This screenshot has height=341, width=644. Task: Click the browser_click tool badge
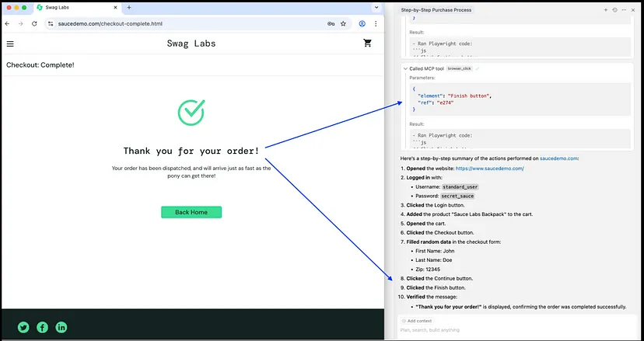coord(460,68)
